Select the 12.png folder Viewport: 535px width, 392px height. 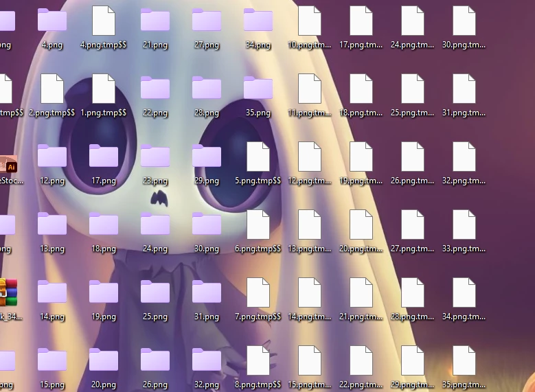pyautogui.click(x=52, y=156)
